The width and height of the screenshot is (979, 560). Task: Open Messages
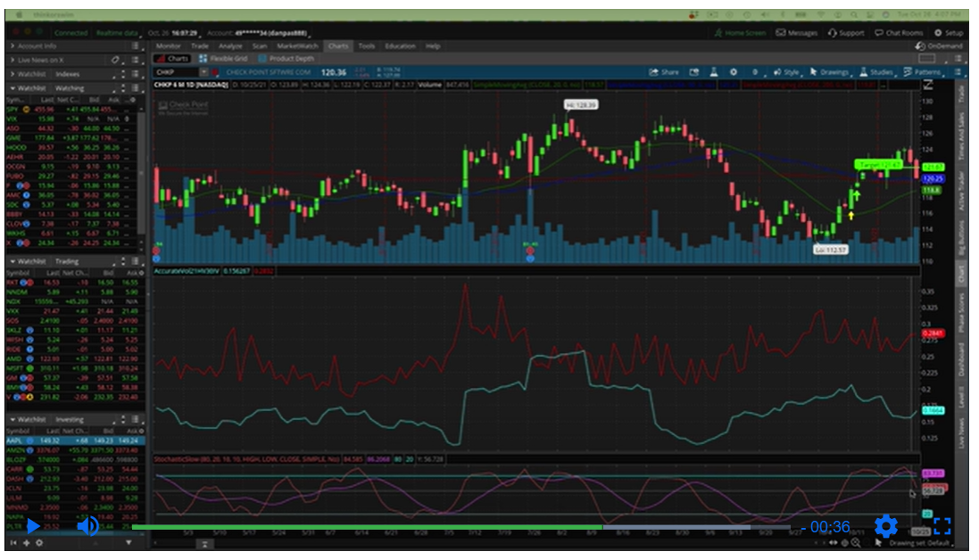pos(797,33)
